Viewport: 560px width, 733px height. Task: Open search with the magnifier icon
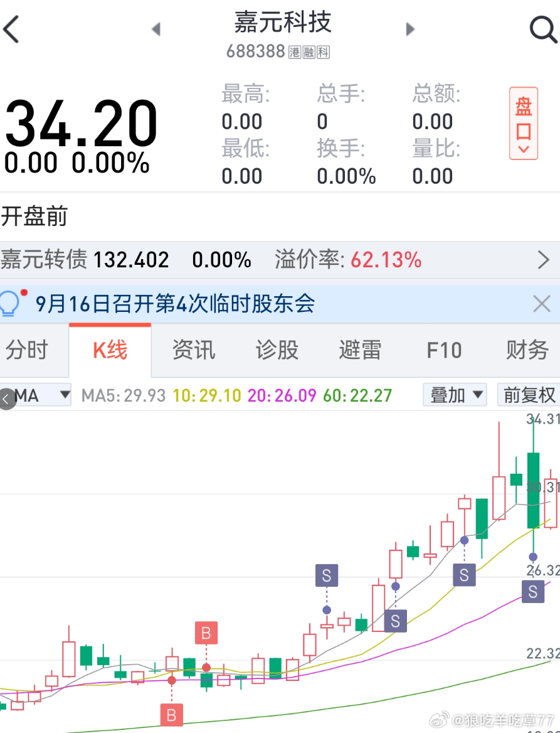pos(543,30)
